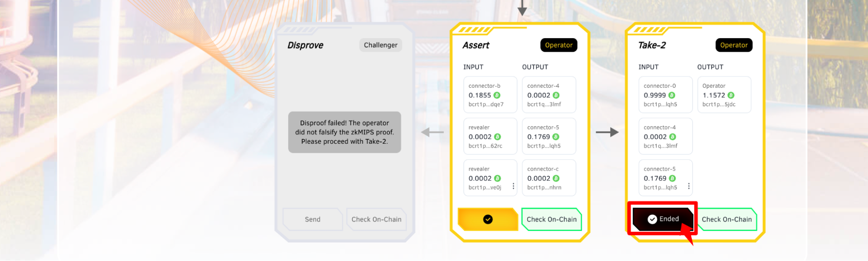Click the right arrow between Assert and Take-2
The height and width of the screenshot is (261, 868).
[607, 132]
